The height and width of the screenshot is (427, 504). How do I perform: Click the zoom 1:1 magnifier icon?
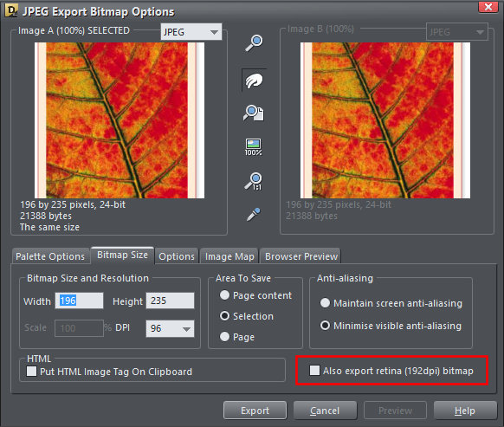click(x=253, y=181)
